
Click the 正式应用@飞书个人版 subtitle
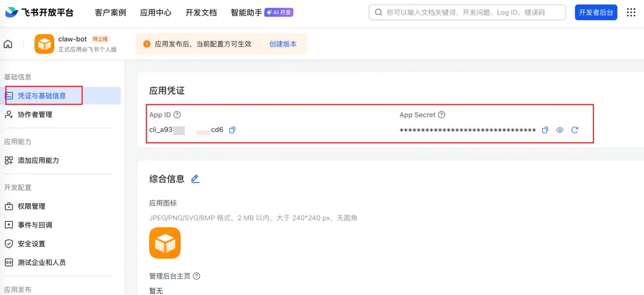click(x=88, y=49)
